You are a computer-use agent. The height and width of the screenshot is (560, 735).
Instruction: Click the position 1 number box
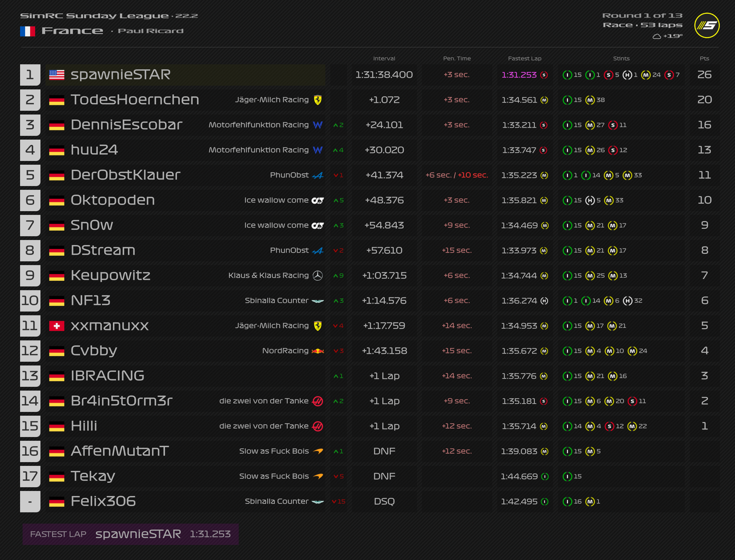click(29, 75)
